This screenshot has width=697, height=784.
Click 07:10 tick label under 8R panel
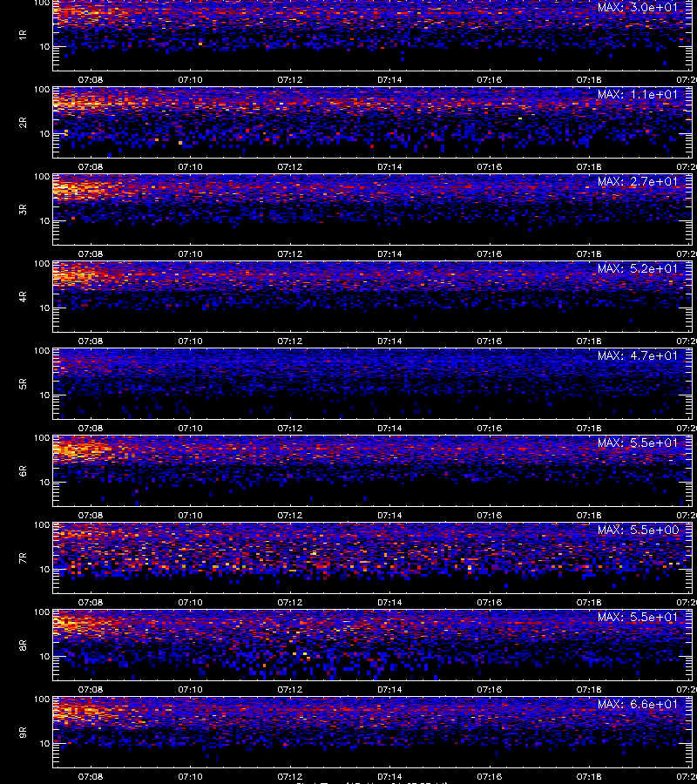click(191, 690)
